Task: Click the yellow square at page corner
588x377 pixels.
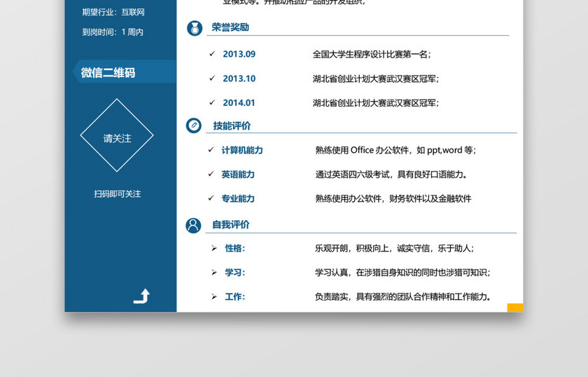Action: (515, 308)
